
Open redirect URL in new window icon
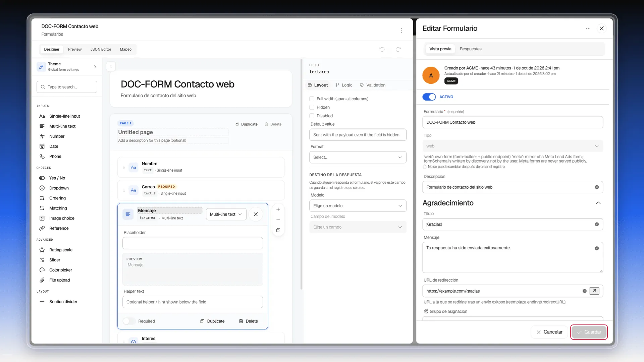pos(594,291)
